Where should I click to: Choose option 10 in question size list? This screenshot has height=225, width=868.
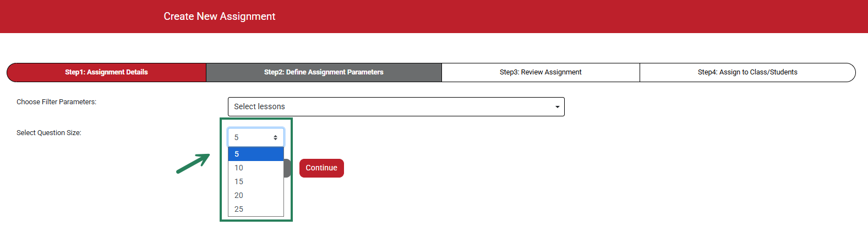pos(256,168)
